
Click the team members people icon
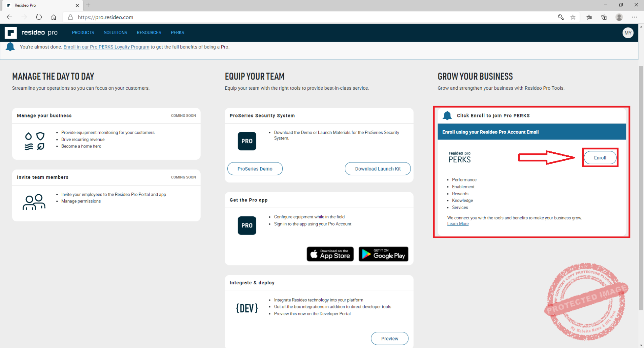point(34,202)
